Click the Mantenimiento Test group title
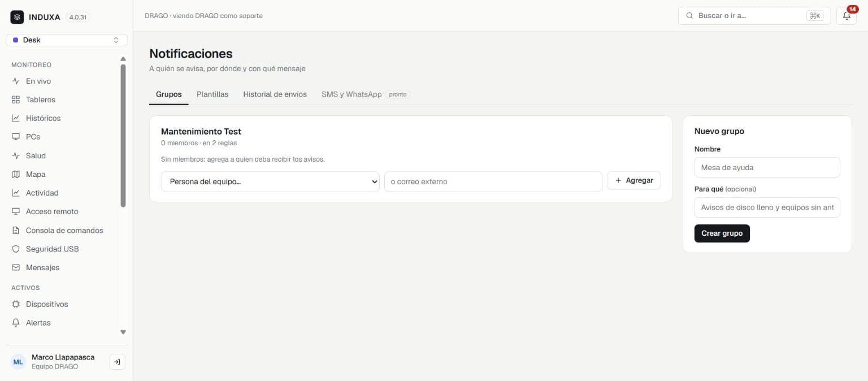 [x=201, y=132]
